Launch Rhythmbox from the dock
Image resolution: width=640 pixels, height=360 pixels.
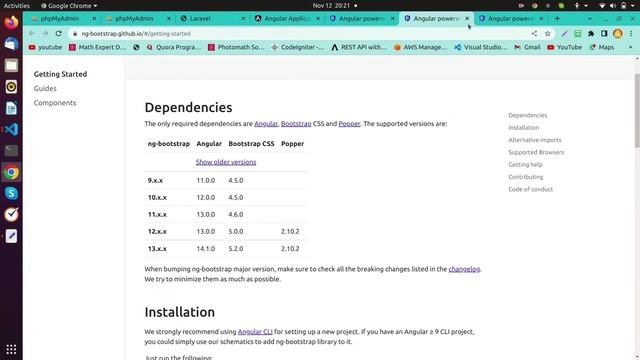pos(11,87)
